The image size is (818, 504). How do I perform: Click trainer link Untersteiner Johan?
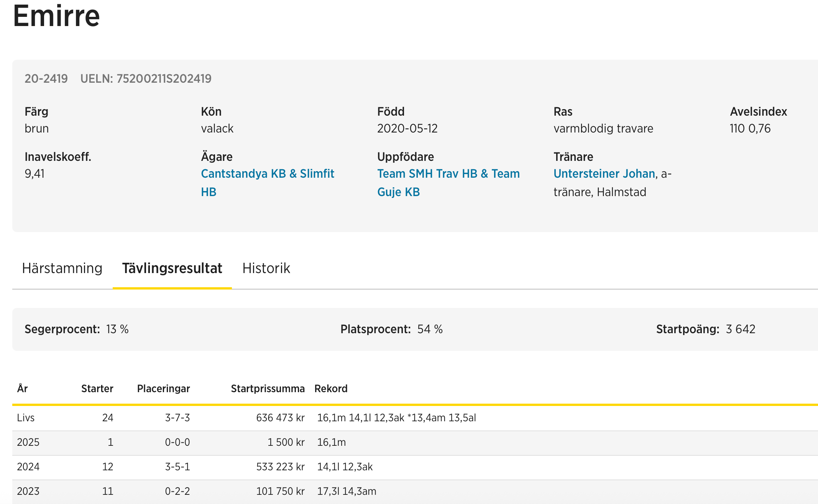(604, 174)
